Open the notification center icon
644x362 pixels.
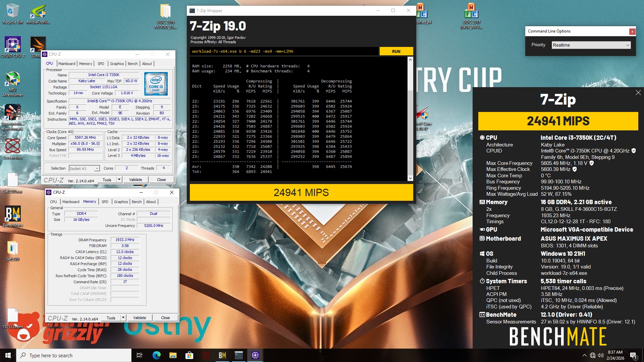633,355
